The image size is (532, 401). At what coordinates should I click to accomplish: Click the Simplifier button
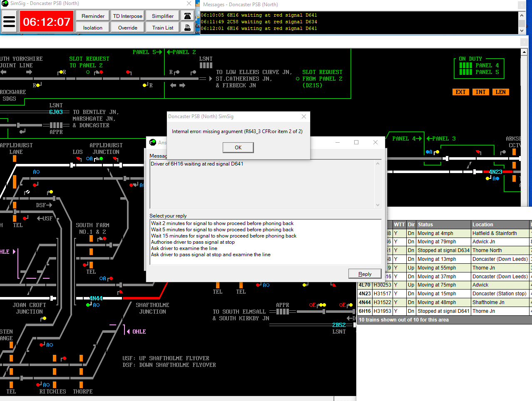(163, 16)
